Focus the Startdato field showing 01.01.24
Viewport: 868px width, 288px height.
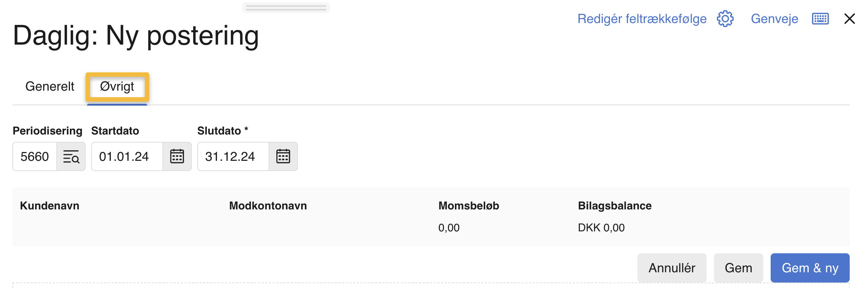pyautogui.click(x=127, y=157)
